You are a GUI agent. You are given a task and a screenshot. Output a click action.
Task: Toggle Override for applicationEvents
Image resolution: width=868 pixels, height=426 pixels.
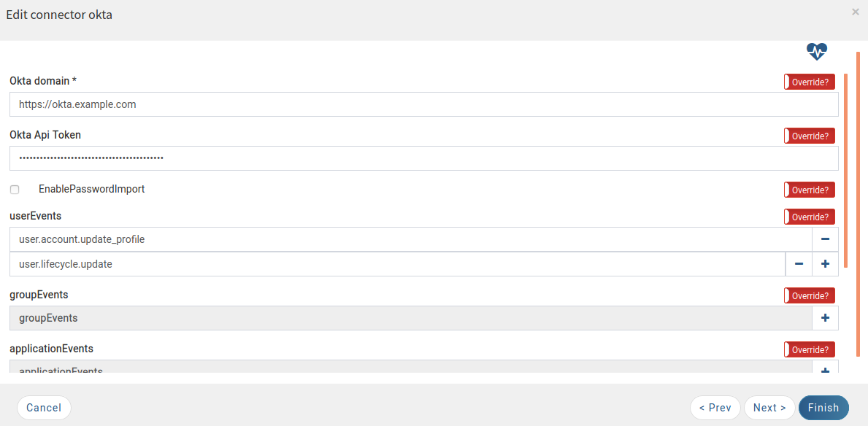(810, 349)
